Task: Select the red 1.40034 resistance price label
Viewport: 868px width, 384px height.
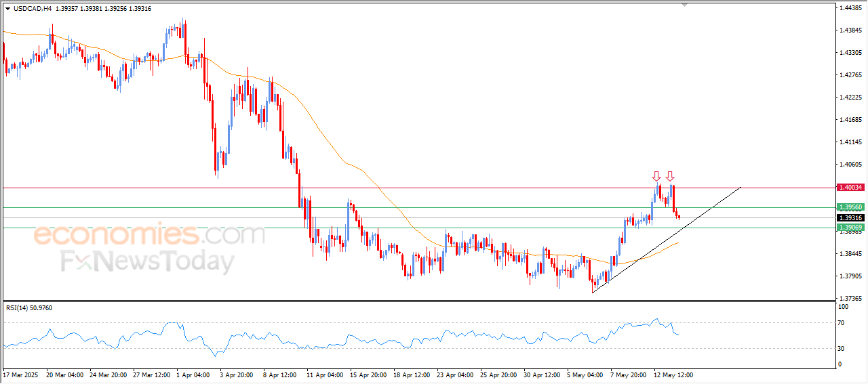Action: coord(850,188)
